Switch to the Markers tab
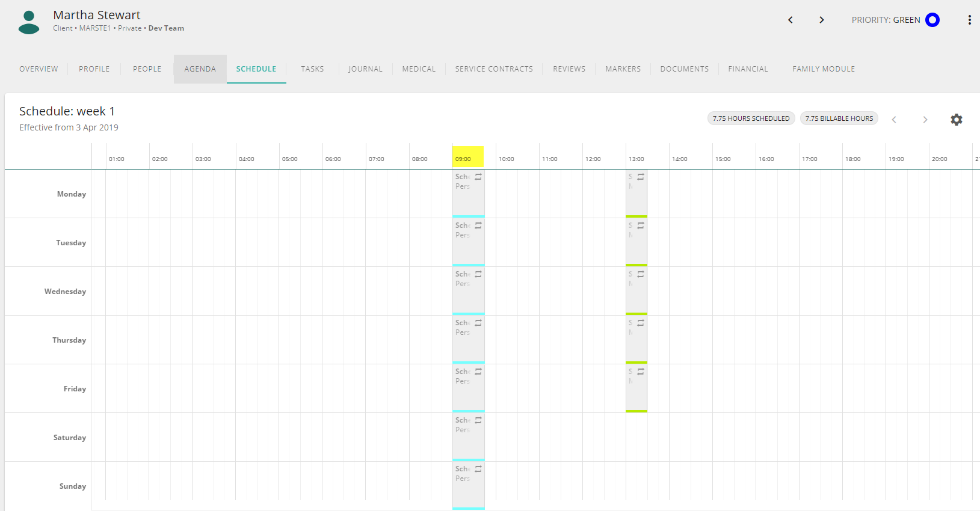The image size is (980, 511). click(x=623, y=69)
